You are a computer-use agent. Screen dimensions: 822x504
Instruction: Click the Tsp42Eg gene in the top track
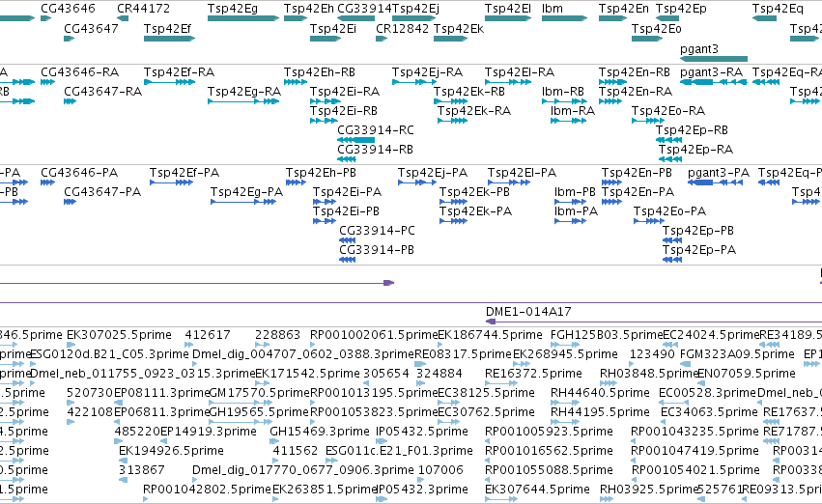click(243, 18)
